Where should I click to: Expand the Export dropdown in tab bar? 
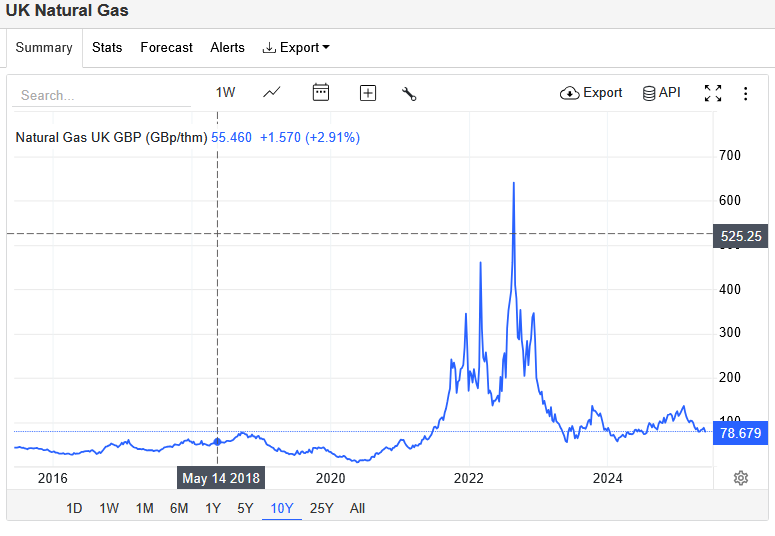[x=296, y=47]
